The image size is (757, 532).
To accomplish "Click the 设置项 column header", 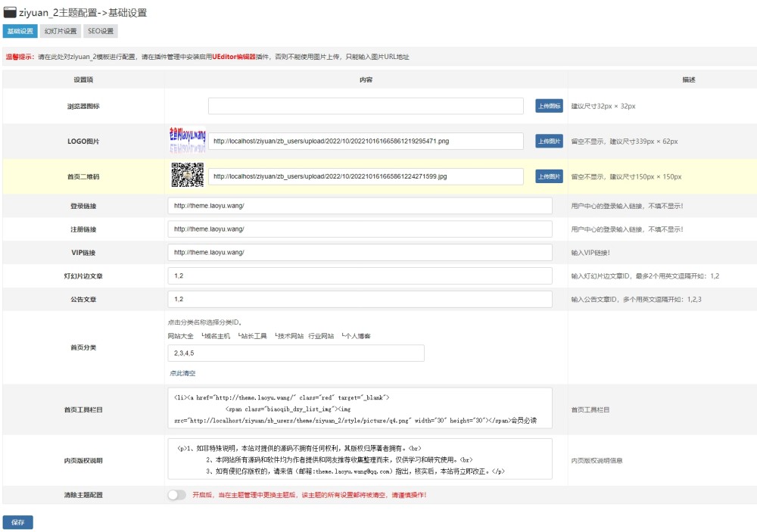I will [x=83, y=79].
